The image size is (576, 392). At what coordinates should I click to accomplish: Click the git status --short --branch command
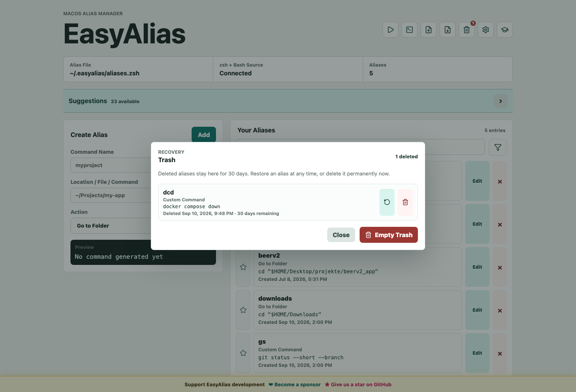301,358
